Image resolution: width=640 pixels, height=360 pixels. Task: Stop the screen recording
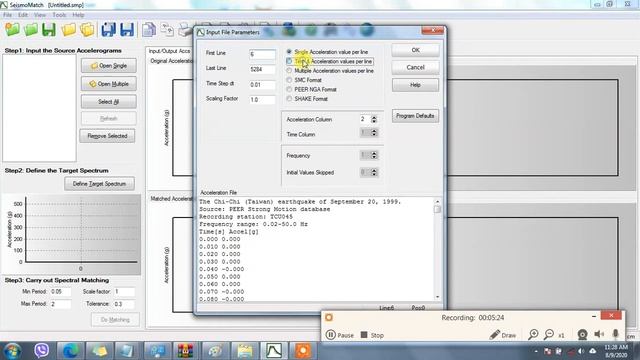tap(372, 335)
